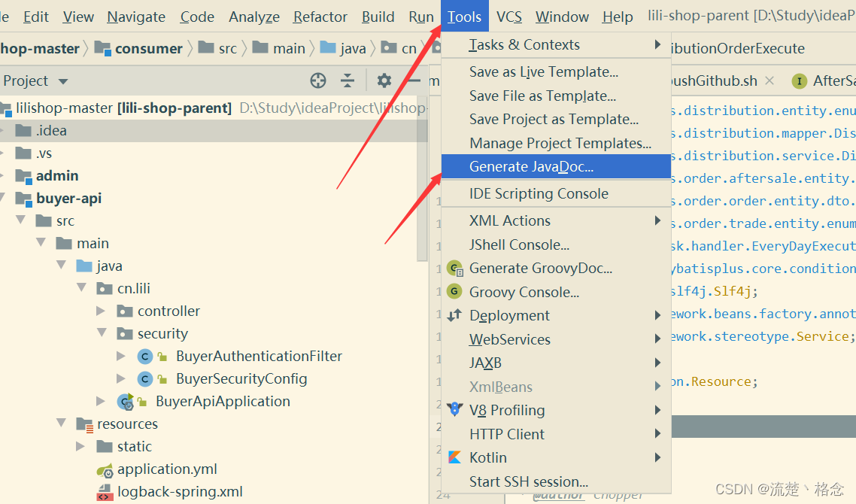Open Project panel settings gear
Screen dimensions: 856x504
384,80
